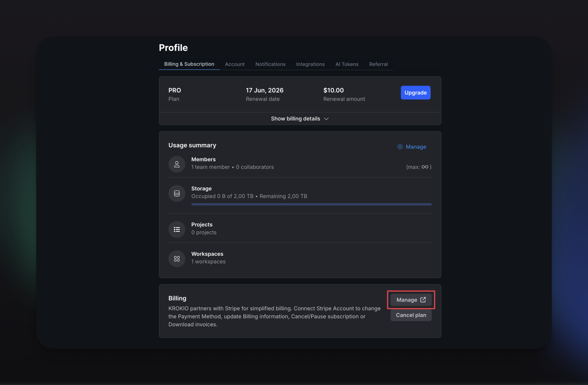Click the Members label
This screenshot has height=385, width=588.
pyautogui.click(x=203, y=159)
